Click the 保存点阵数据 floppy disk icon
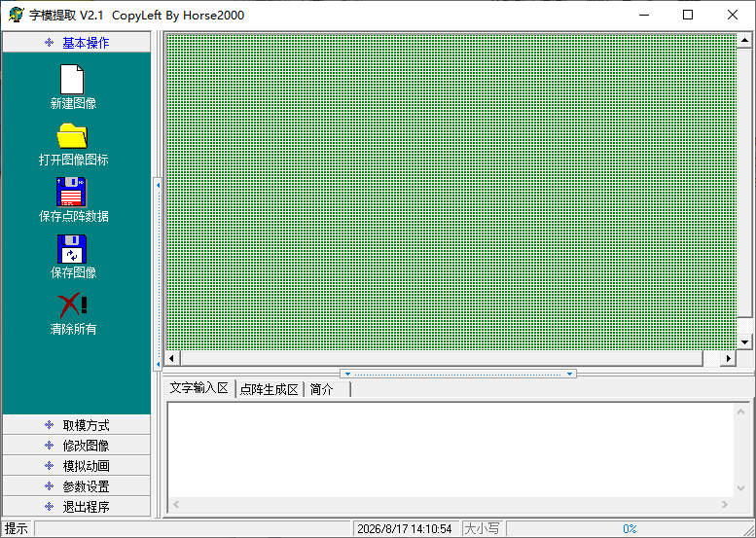Image resolution: width=756 pixels, height=538 pixels. (x=71, y=192)
